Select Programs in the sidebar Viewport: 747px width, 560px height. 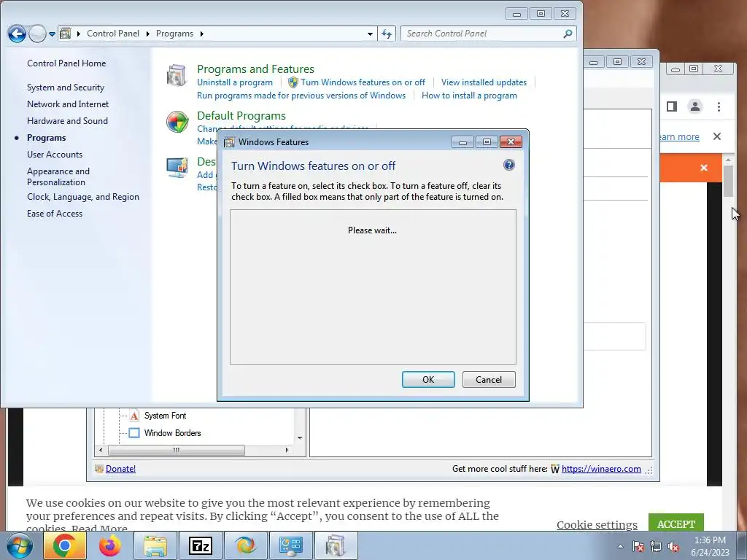coord(46,138)
